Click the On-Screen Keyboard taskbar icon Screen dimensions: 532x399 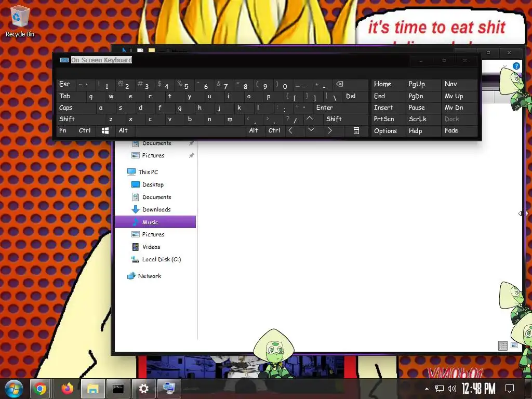[x=169, y=389]
